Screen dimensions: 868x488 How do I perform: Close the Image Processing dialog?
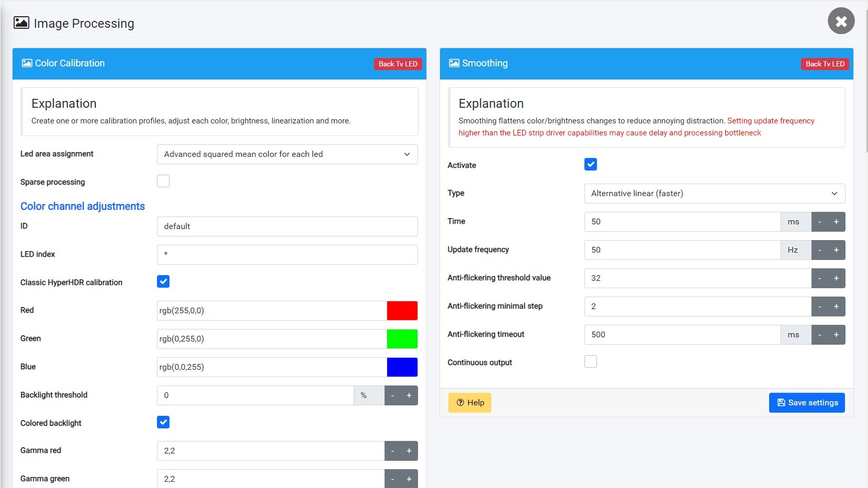pyautogui.click(x=841, y=21)
